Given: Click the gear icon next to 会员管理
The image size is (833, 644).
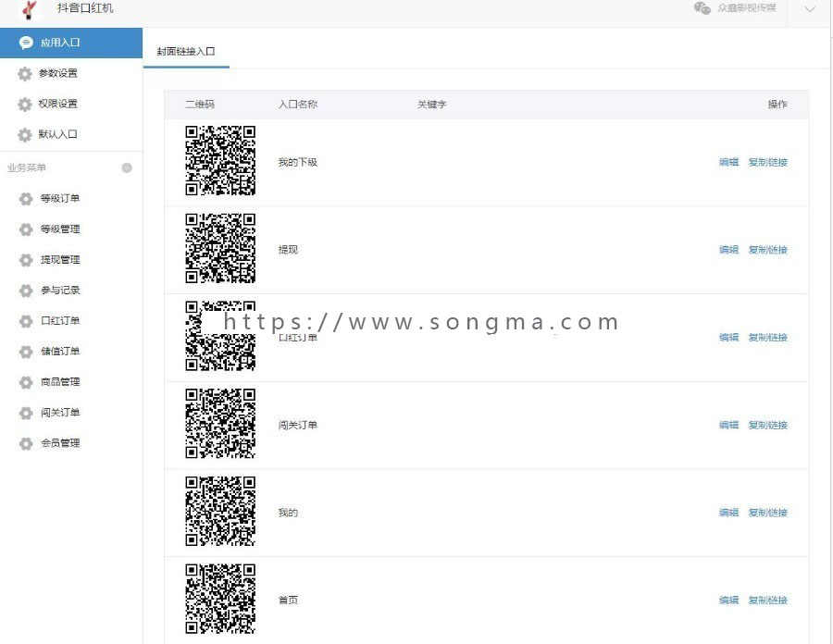Looking at the screenshot, I should pos(26,444).
